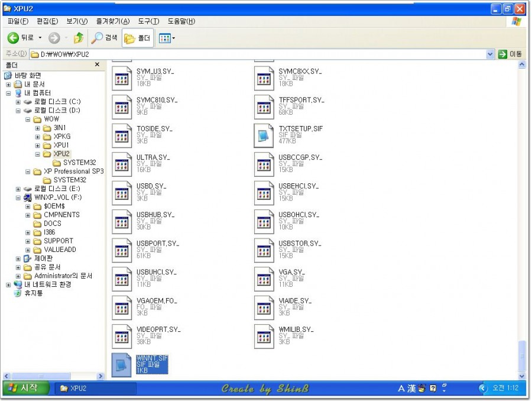Viewport: 532px width, 401px height.
Task: Open the address bar dropdown arrow
Action: (489, 54)
